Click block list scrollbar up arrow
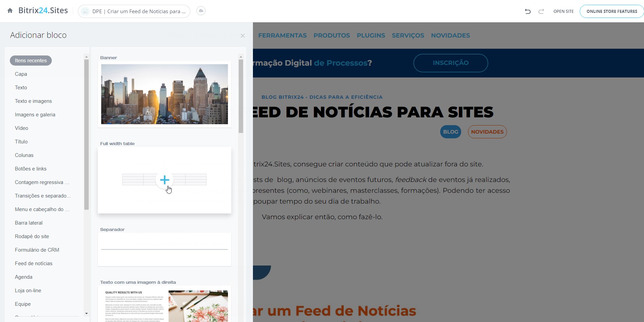644x322 pixels. tap(241, 56)
